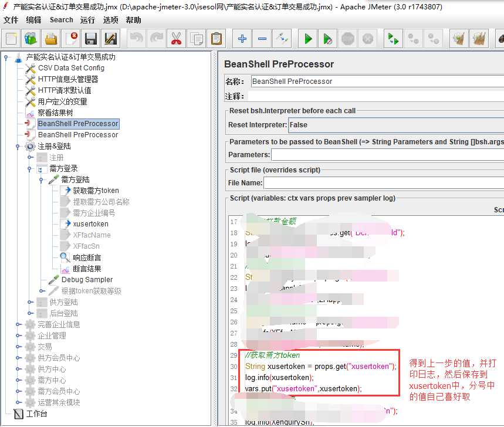Image resolution: width=504 pixels, height=427 pixels.
Task: Open Reset Interpreter dropdown showing False
Action: click(x=396, y=125)
